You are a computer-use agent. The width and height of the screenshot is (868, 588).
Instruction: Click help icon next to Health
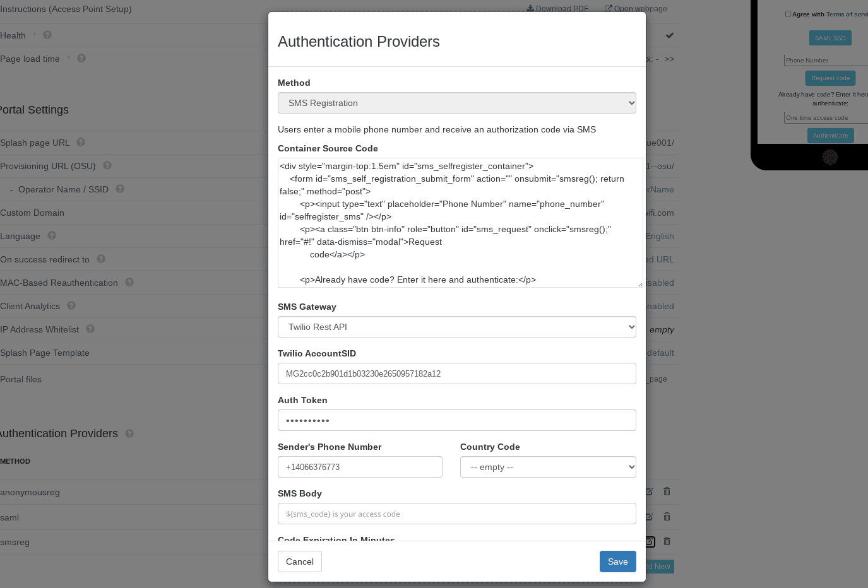pos(47,35)
